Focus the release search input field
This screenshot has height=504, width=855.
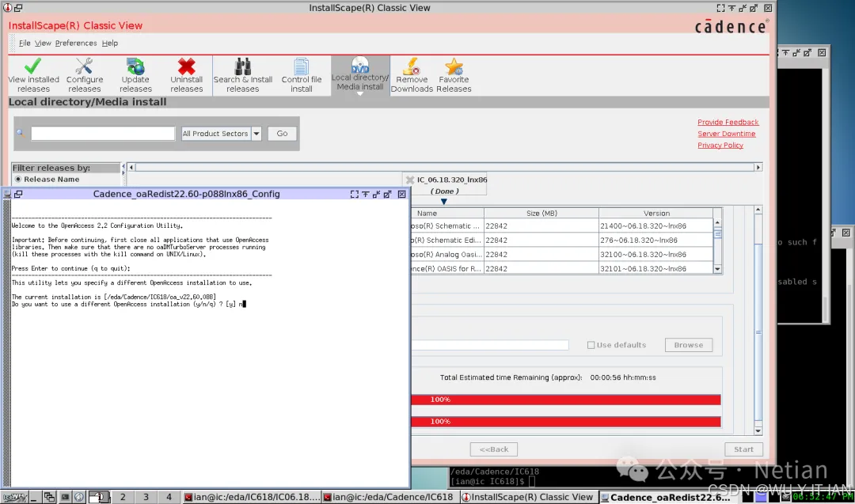click(x=102, y=134)
